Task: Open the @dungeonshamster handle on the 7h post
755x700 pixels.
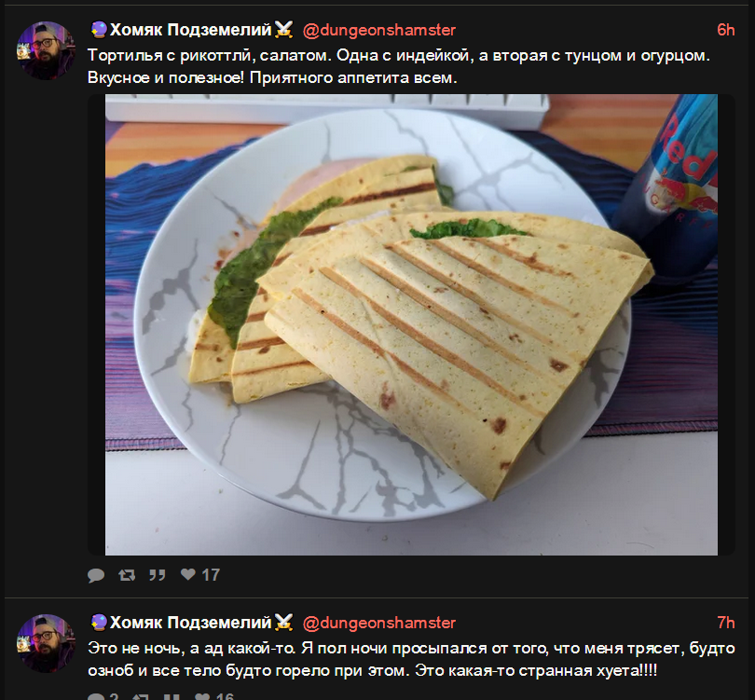Action: coord(379,623)
